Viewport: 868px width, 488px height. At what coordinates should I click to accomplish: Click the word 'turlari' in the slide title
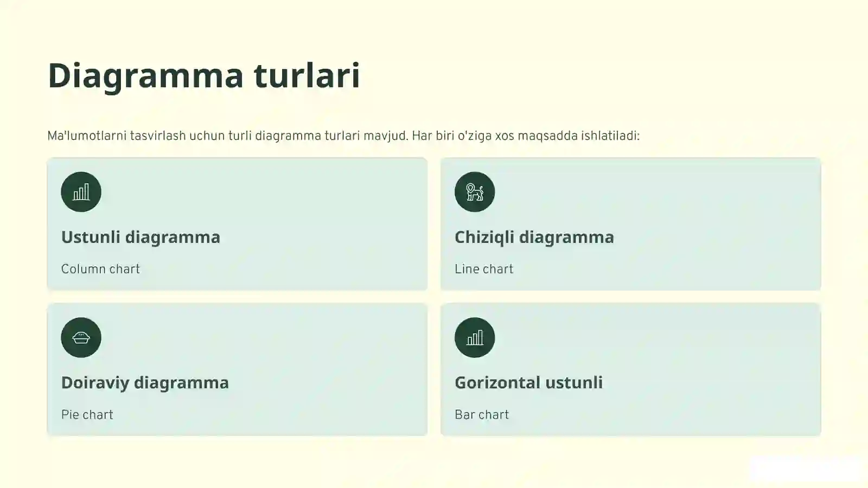click(x=307, y=75)
